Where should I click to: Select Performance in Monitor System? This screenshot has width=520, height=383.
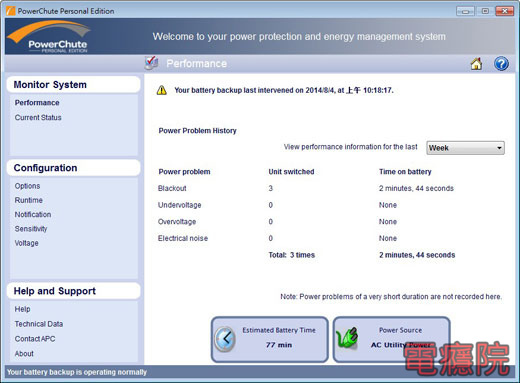(37, 103)
